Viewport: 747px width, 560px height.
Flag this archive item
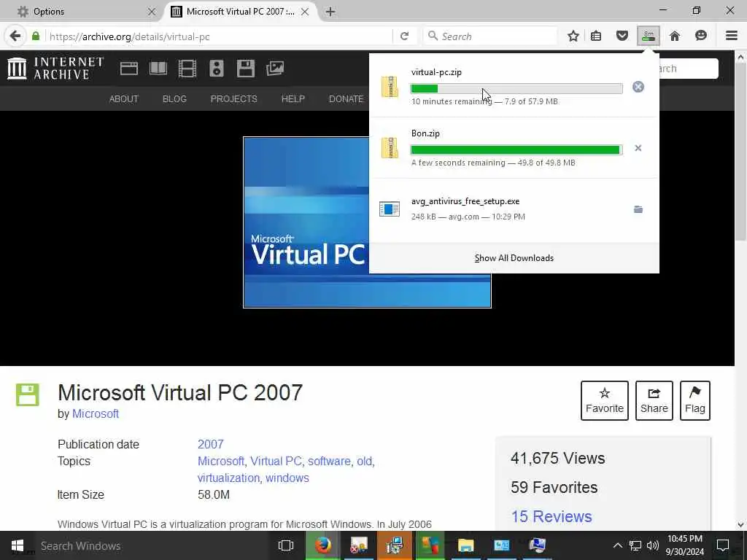pyautogui.click(x=695, y=400)
